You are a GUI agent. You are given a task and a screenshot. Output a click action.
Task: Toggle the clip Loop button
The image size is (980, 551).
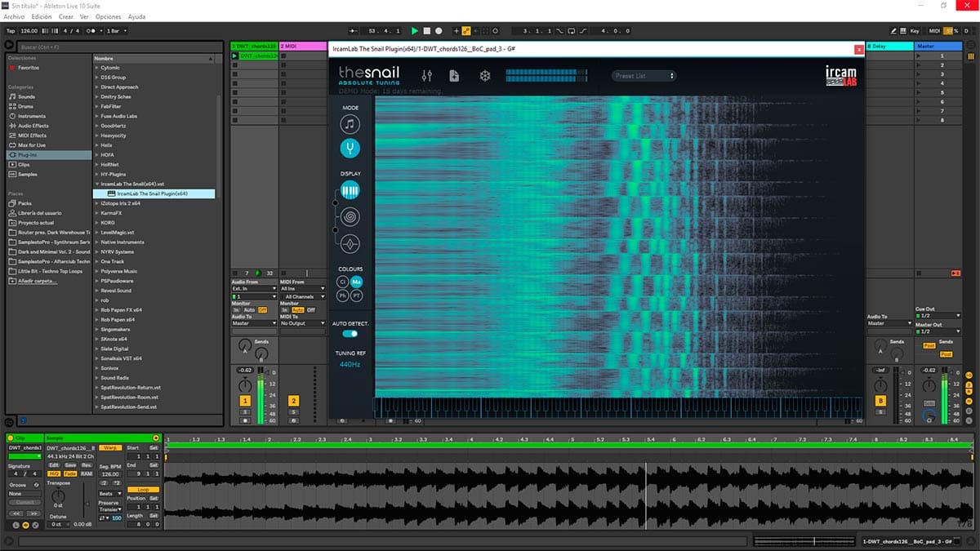(x=143, y=490)
